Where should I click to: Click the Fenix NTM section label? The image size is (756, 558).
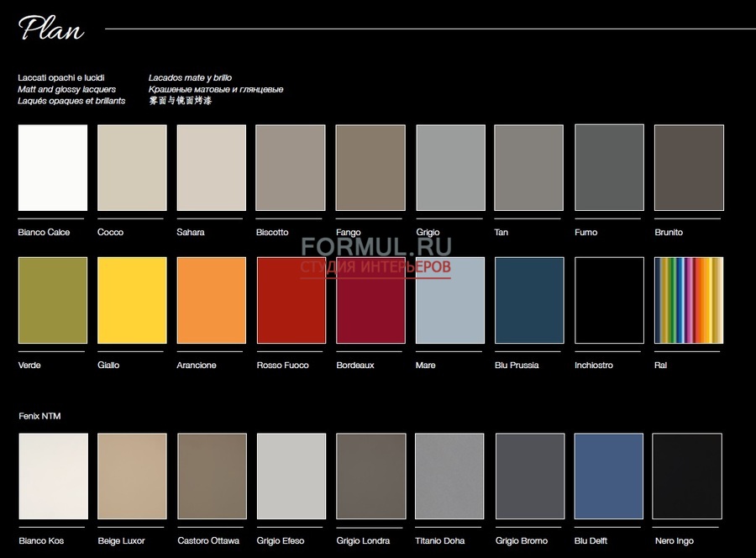[41, 416]
